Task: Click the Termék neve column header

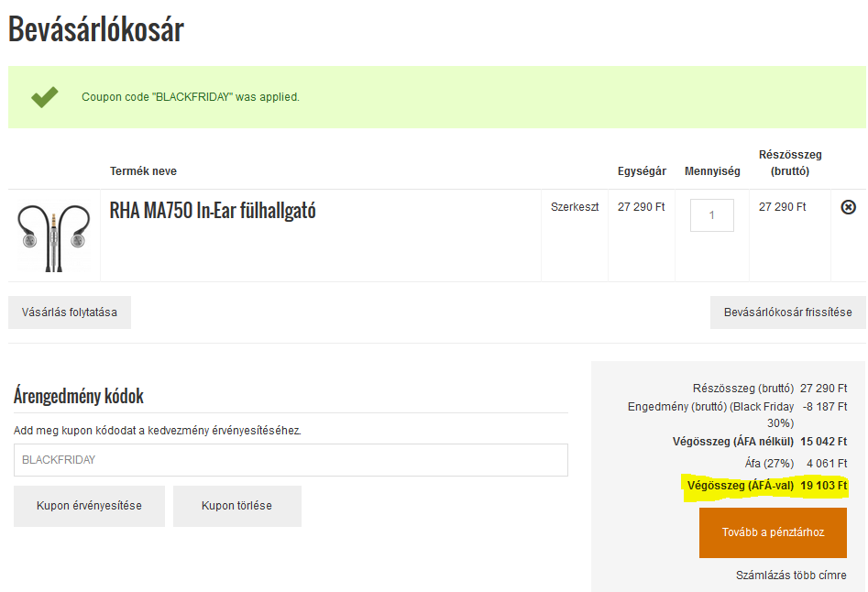Action: click(x=143, y=171)
